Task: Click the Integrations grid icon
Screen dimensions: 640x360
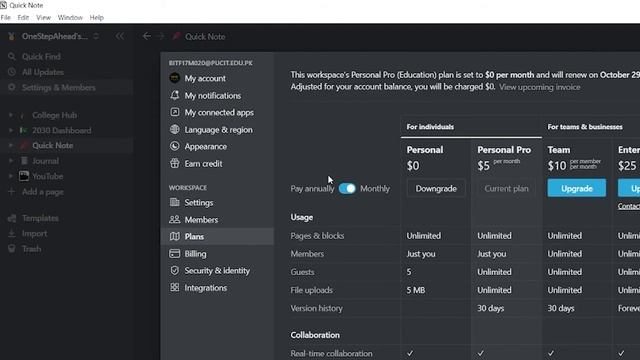Action: 175,287
